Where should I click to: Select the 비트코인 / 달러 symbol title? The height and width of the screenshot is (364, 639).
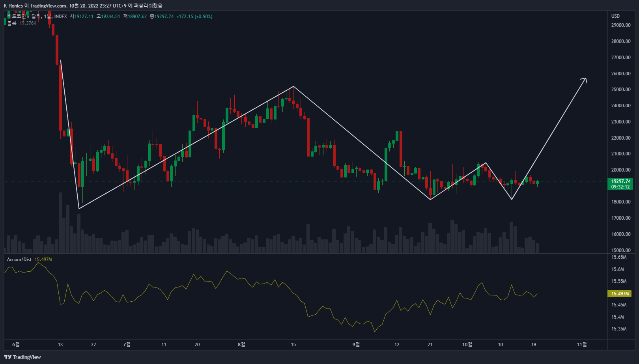click(x=37, y=16)
